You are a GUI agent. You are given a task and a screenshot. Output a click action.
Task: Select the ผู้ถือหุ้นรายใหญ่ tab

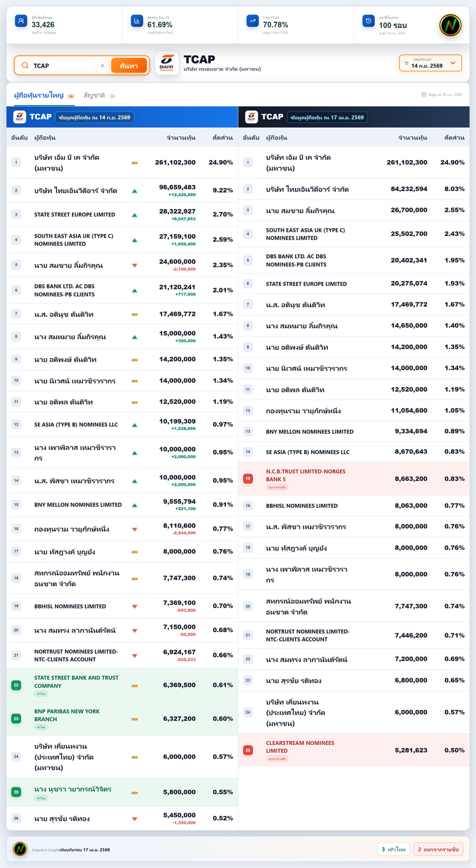tap(39, 95)
